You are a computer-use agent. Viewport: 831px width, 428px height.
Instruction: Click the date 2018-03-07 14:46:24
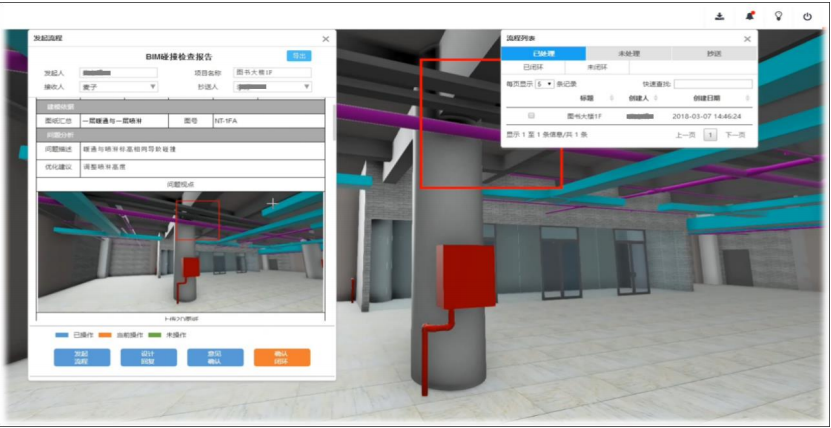[706, 115]
